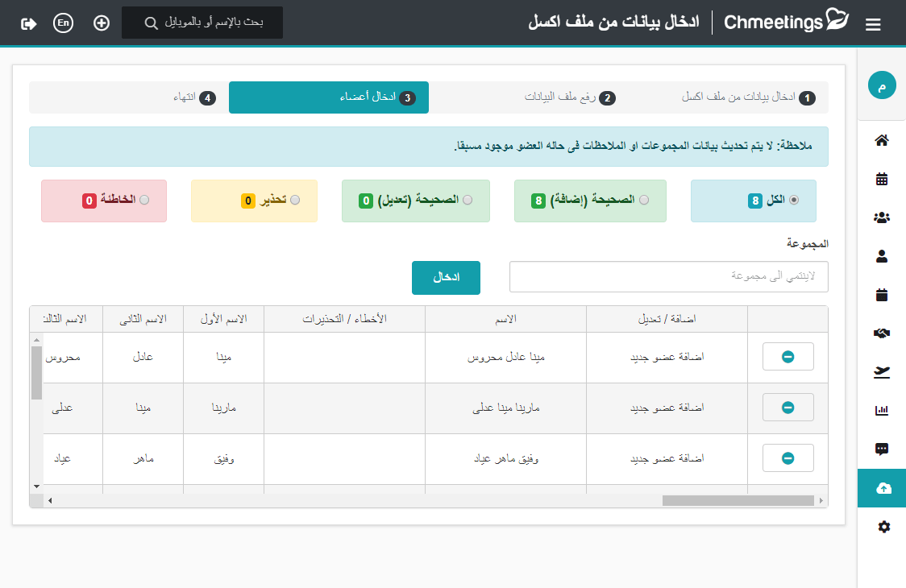
Task: Switch language with the En icon
Action: [63, 23]
